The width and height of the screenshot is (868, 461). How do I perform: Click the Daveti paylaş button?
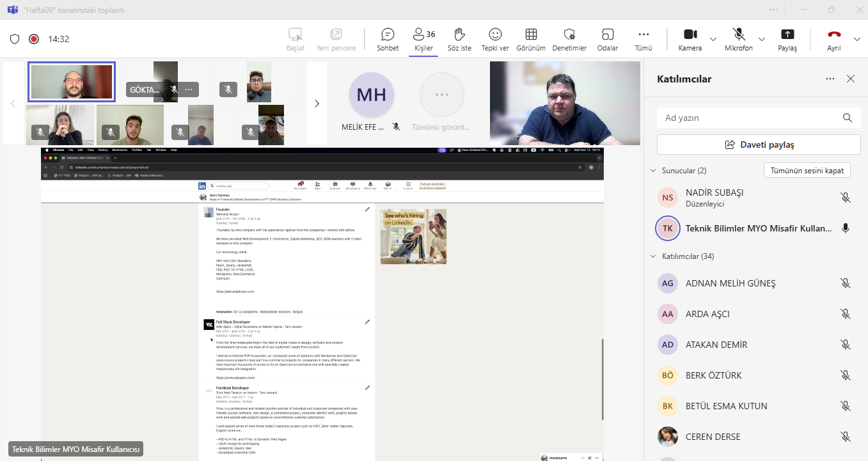click(x=759, y=145)
